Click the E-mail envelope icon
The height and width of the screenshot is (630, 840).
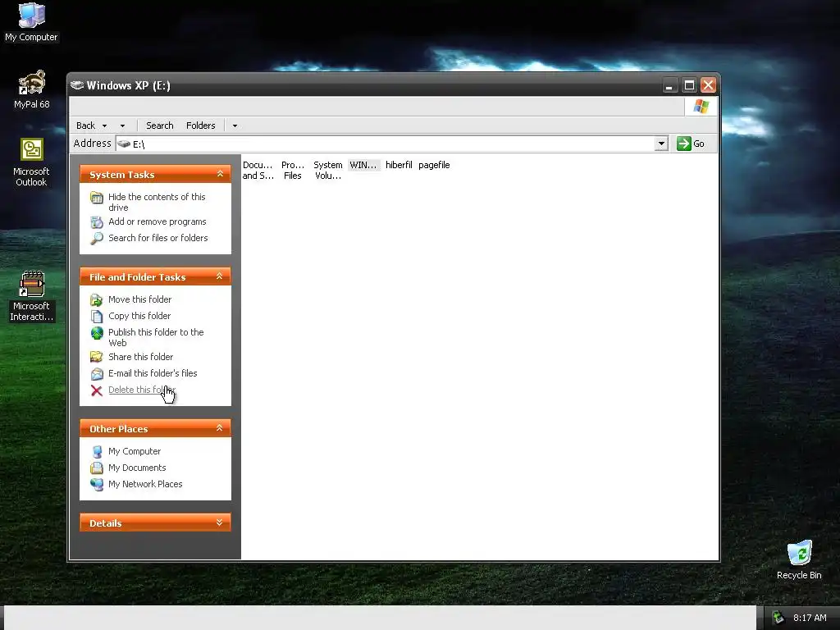click(97, 374)
